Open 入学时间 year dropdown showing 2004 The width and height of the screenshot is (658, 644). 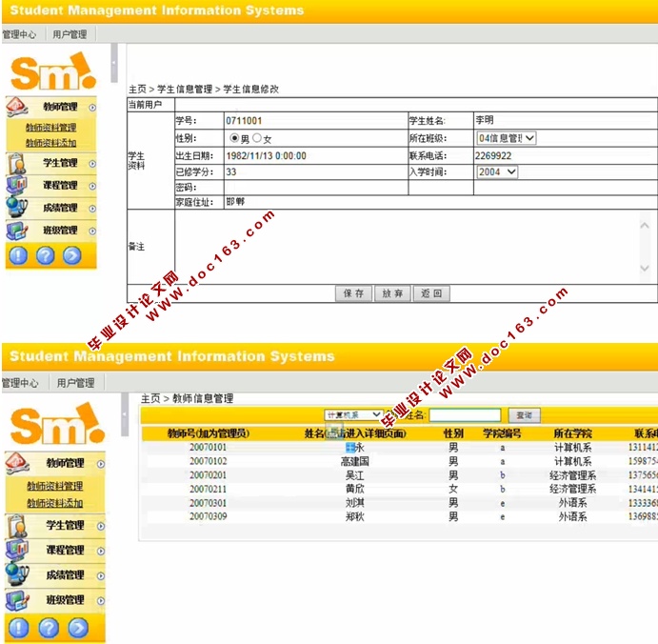pyautogui.click(x=497, y=171)
